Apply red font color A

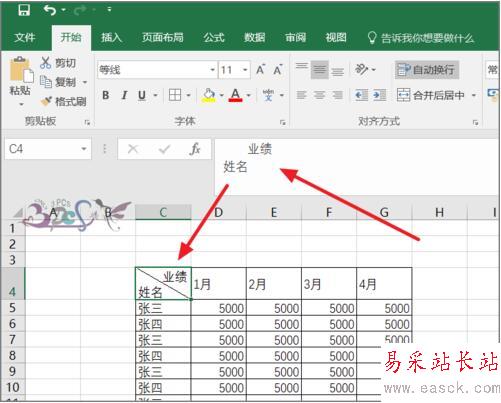235,95
